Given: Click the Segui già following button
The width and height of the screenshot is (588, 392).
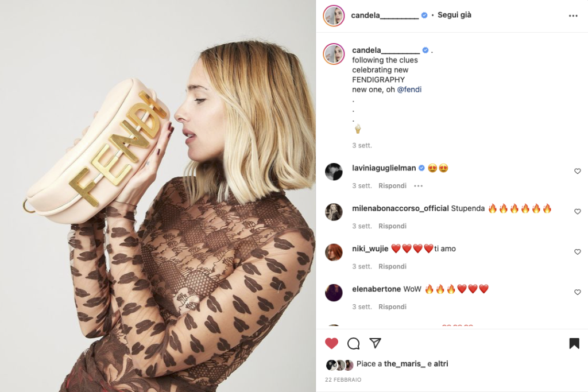Looking at the screenshot, I should point(455,15).
